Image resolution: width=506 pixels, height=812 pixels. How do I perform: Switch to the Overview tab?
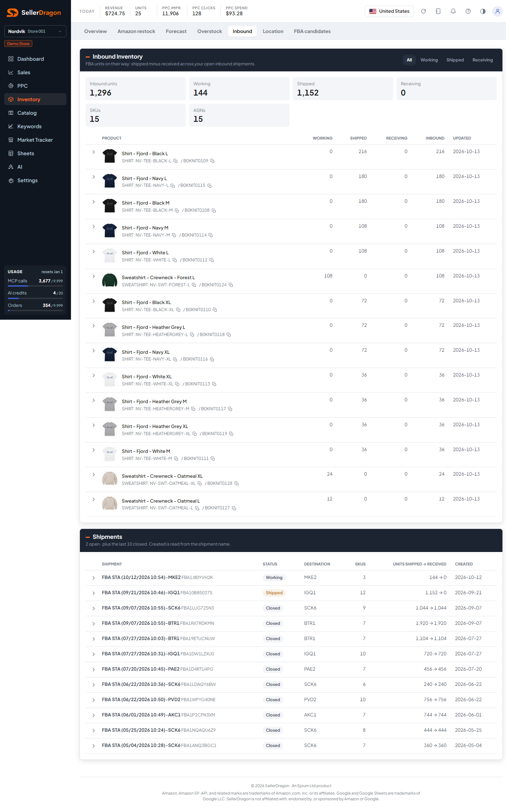point(96,31)
